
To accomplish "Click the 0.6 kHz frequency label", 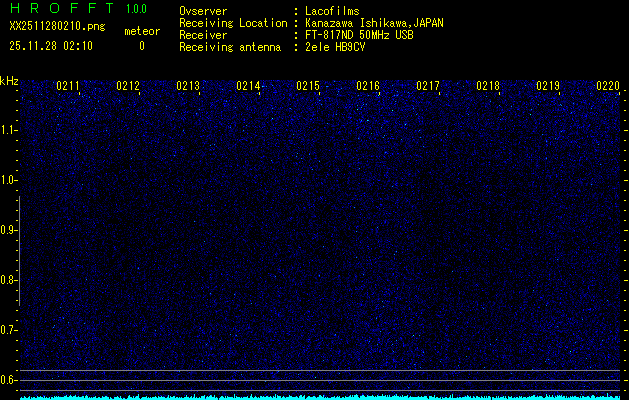I will [x=9, y=380].
